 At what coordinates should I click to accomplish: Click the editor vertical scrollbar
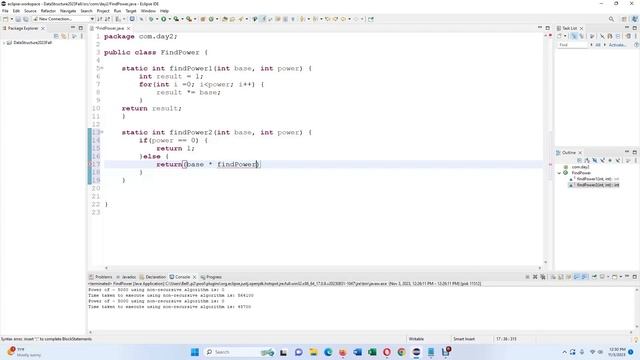546,148
